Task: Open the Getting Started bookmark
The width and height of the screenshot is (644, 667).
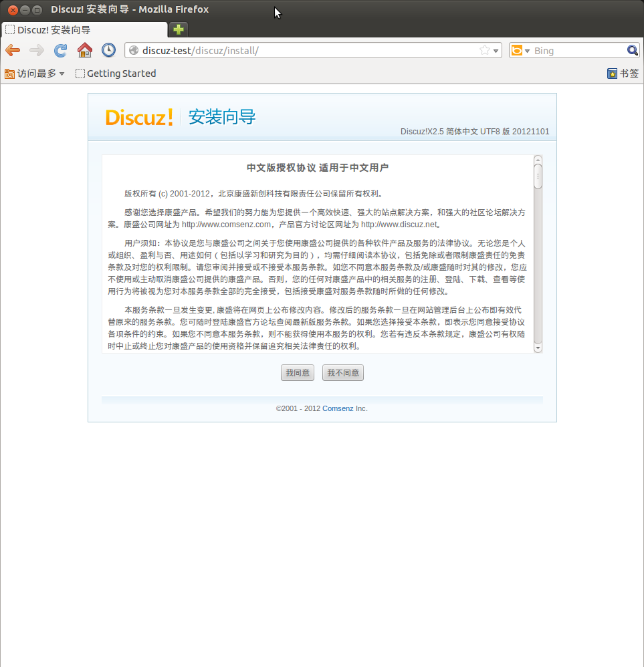Action: (x=116, y=74)
